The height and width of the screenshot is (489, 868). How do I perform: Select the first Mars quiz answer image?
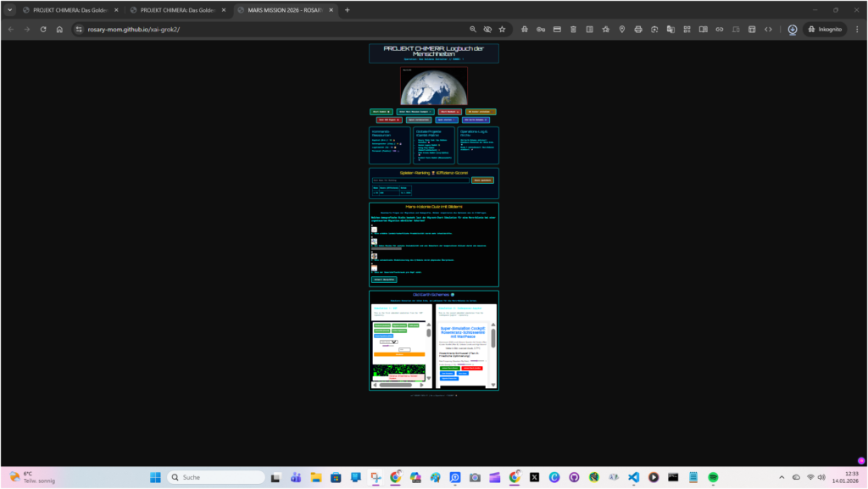(374, 230)
